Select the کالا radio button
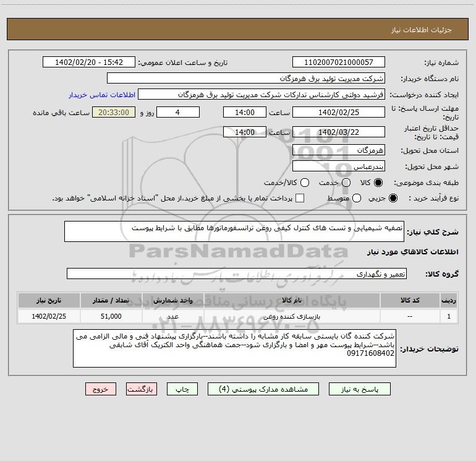This screenshot has height=461, width=476. [x=378, y=183]
